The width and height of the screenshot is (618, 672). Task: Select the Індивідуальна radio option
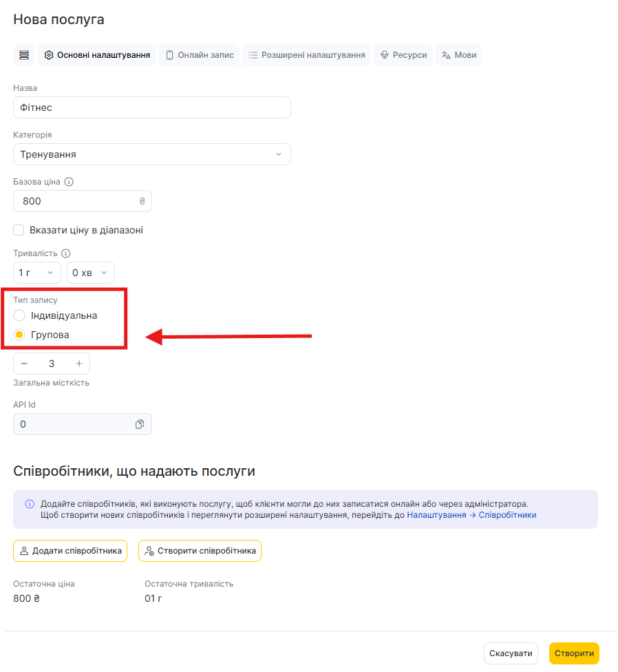pos(20,315)
